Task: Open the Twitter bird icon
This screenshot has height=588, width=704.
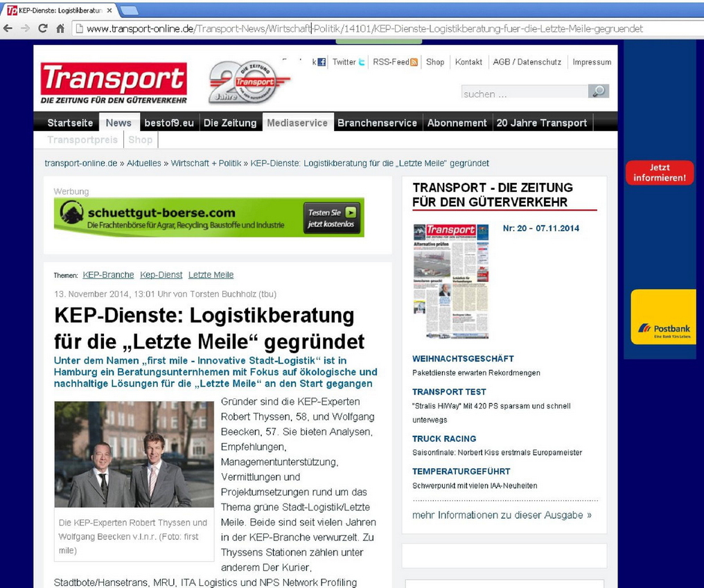Action: (362, 62)
